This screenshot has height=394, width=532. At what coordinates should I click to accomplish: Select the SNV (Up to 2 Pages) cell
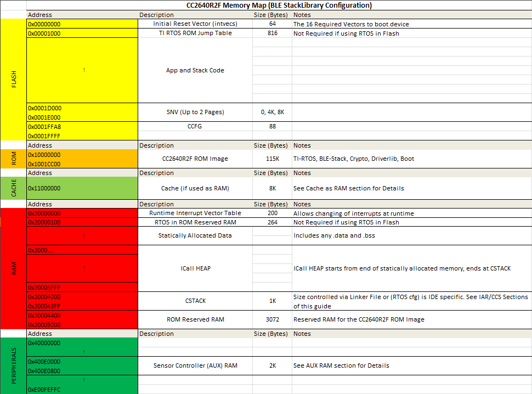coord(195,112)
